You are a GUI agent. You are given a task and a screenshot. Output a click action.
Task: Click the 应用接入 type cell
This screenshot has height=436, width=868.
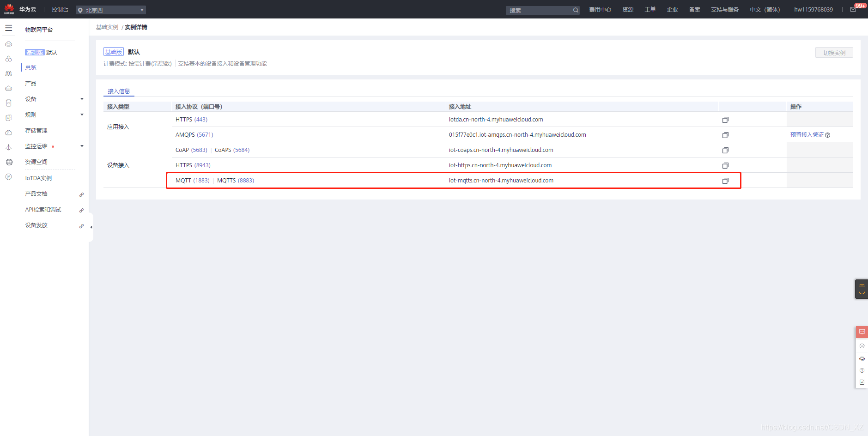point(118,127)
